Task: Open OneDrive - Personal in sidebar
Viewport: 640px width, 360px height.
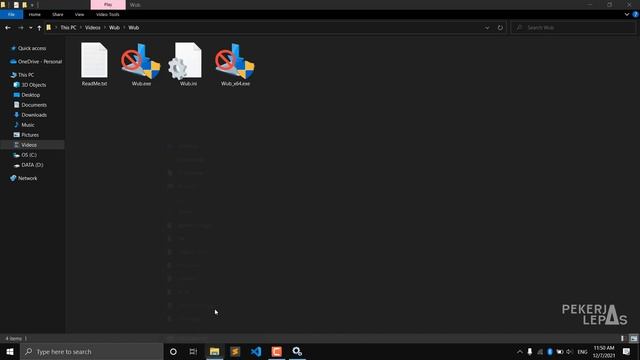Action: [x=40, y=62]
